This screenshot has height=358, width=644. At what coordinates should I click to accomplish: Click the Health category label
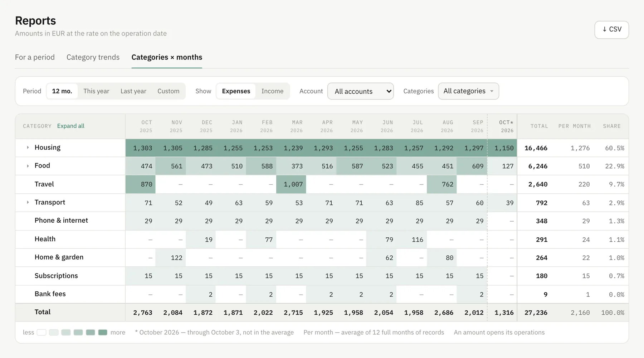(45, 239)
